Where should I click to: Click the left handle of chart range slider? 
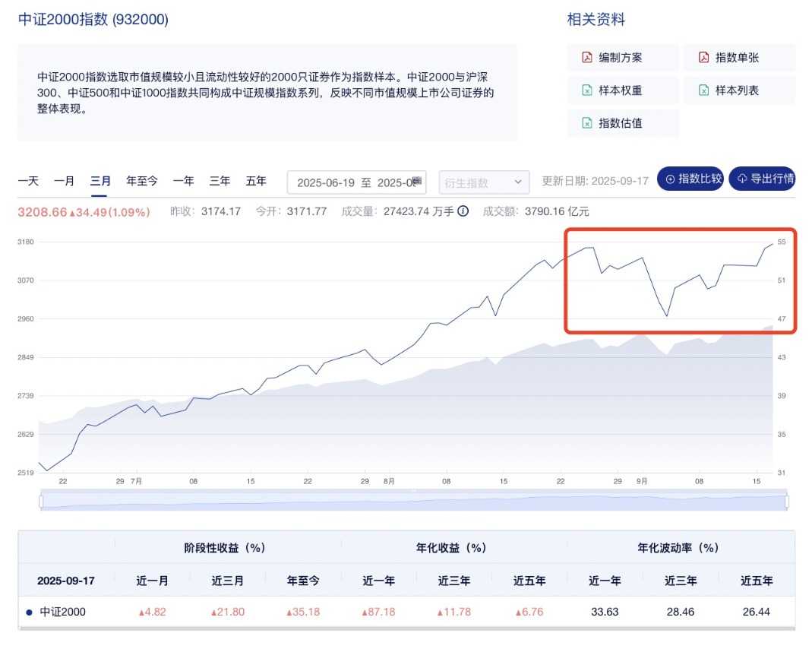point(41,502)
